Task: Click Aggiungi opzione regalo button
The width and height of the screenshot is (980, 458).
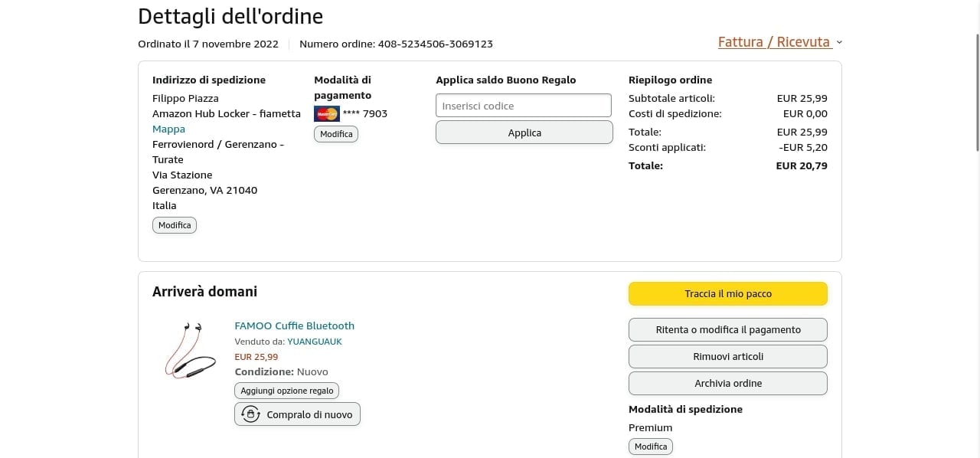Action: (x=286, y=391)
